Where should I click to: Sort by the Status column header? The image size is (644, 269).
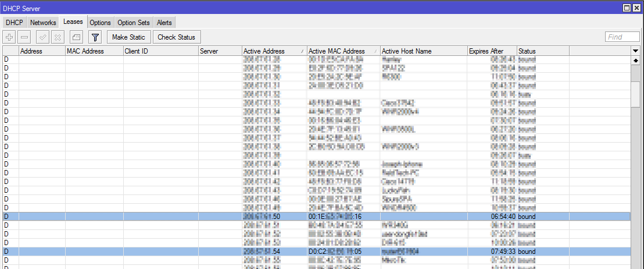542,51
